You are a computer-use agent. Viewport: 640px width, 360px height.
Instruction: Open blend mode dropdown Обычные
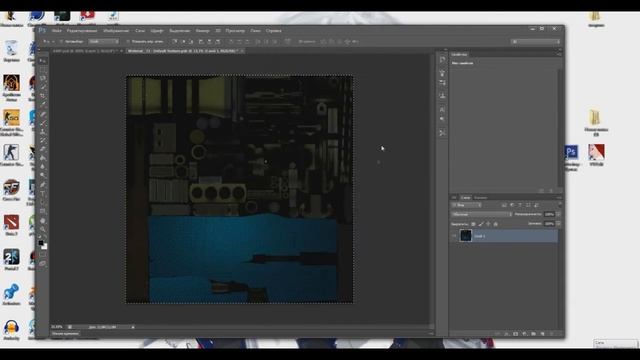pos(482,214)
